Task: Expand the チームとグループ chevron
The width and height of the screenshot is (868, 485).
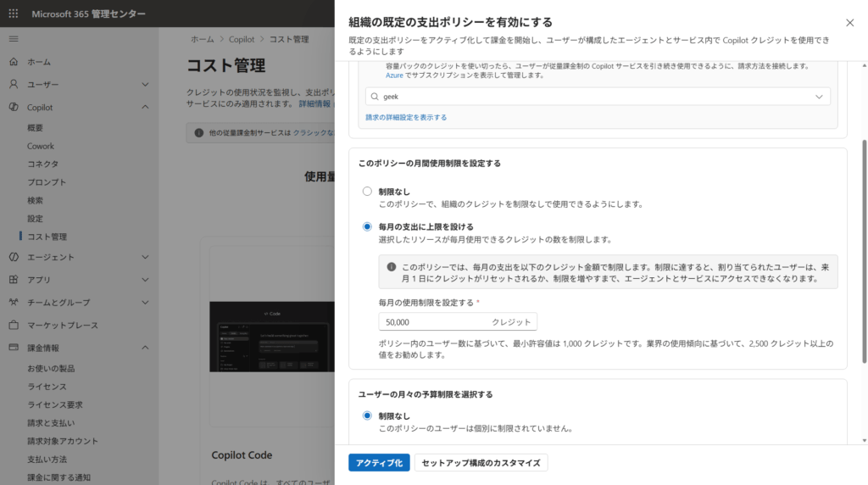Action: 145,303
